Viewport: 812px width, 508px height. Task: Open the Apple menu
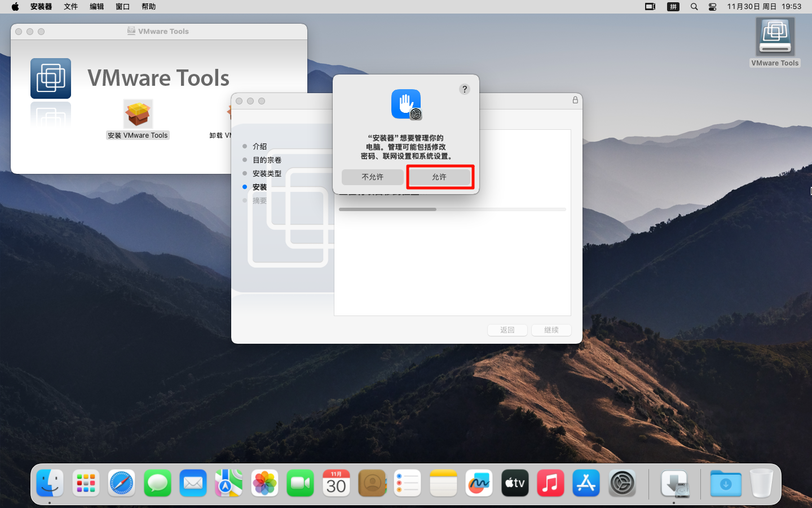click(x=15, y=7)
